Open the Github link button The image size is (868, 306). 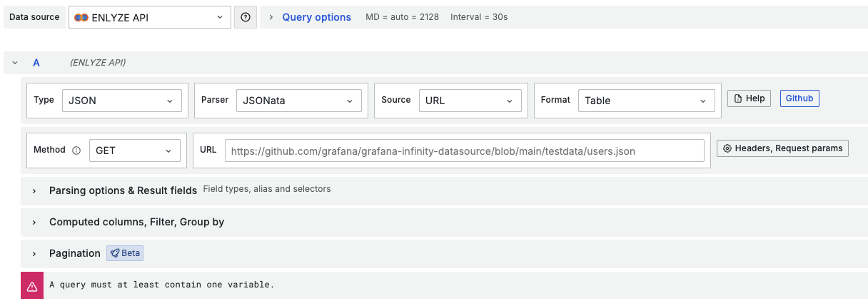coord(799,98)
